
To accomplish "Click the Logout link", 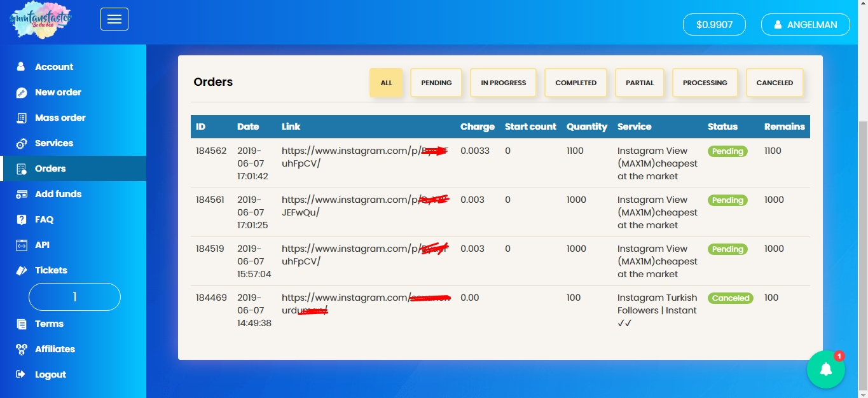I will click(x=50, y=374).
